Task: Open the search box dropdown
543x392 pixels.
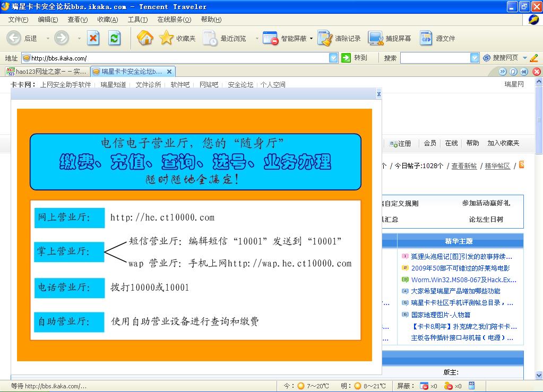Action: (x=475, y=58)
